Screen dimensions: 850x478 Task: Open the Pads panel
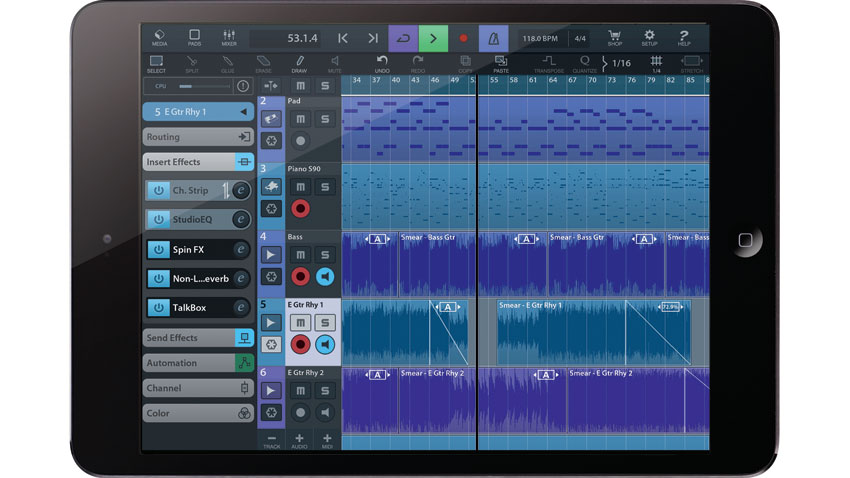click(x=194, y=38)
